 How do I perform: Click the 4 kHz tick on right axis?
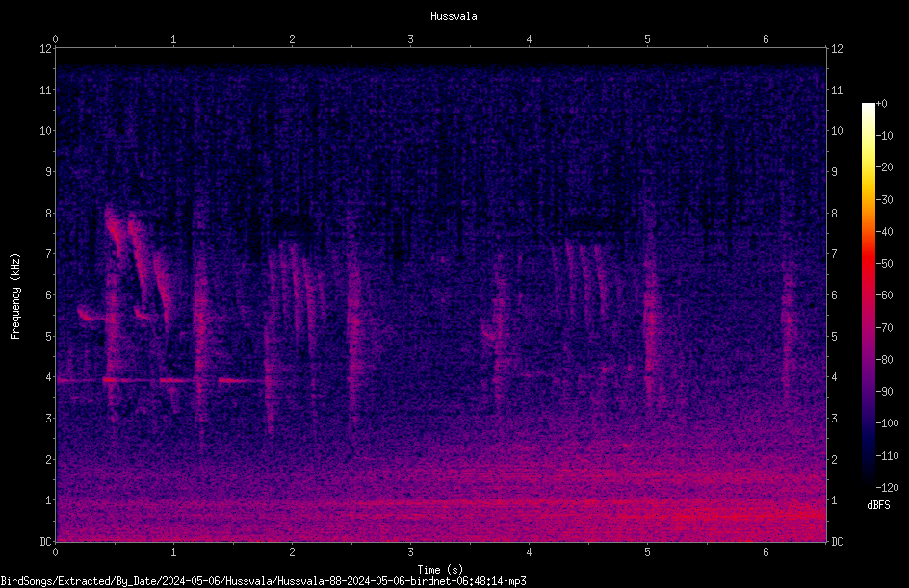(834, 377)
